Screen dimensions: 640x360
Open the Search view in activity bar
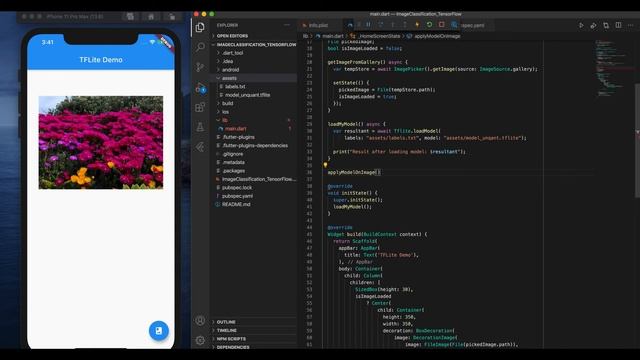200,47
